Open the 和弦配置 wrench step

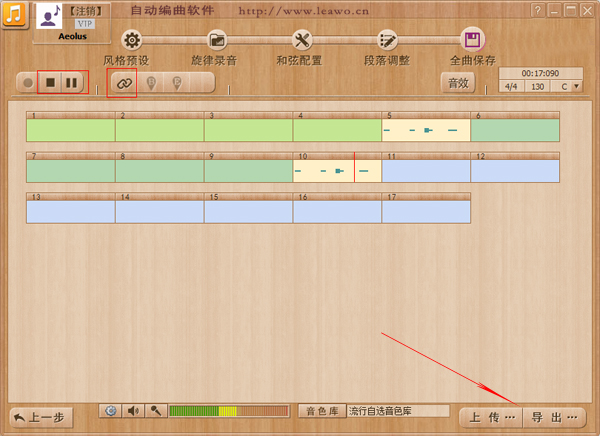(x=302, y=40)
